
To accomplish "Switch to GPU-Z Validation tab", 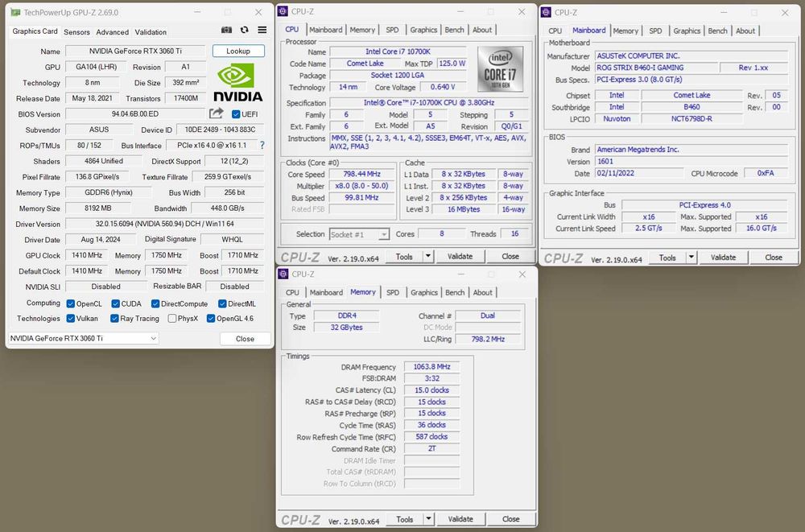I will (151, 32).
